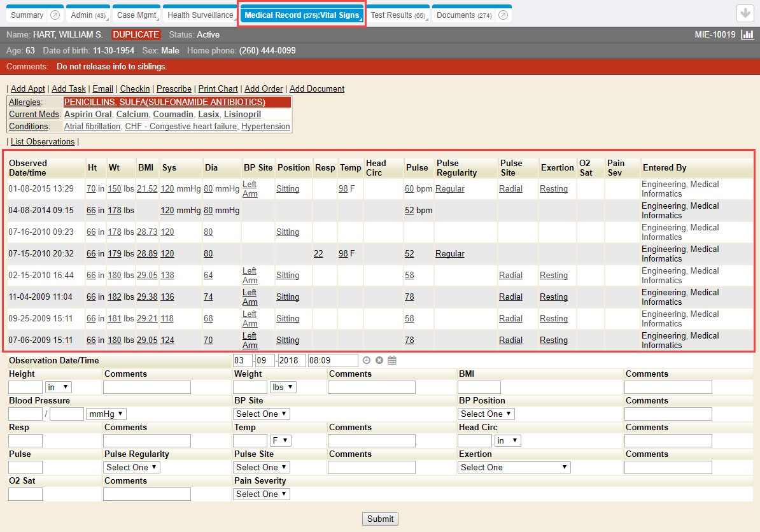Image resolution: width=760 pixels, height=532 pixels.
Task: Open the List Observations link
Action: (x=43, y=142)
